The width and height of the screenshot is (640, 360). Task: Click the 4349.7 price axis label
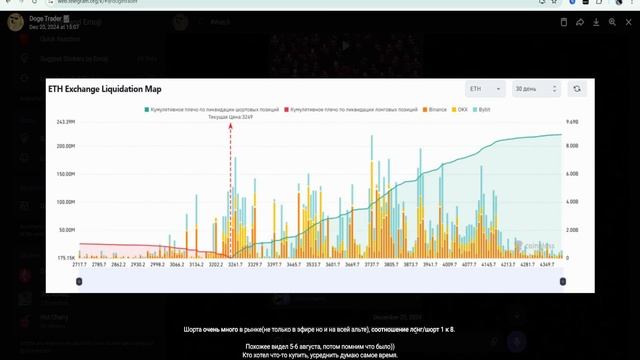(547, 264)
